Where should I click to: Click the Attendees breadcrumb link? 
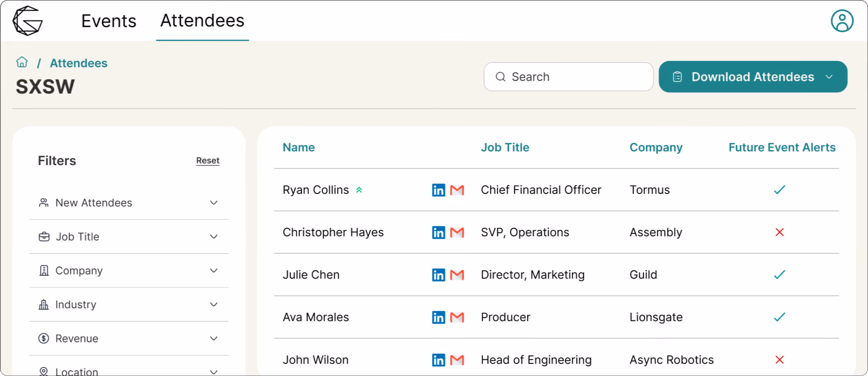[x=79, y=63]
